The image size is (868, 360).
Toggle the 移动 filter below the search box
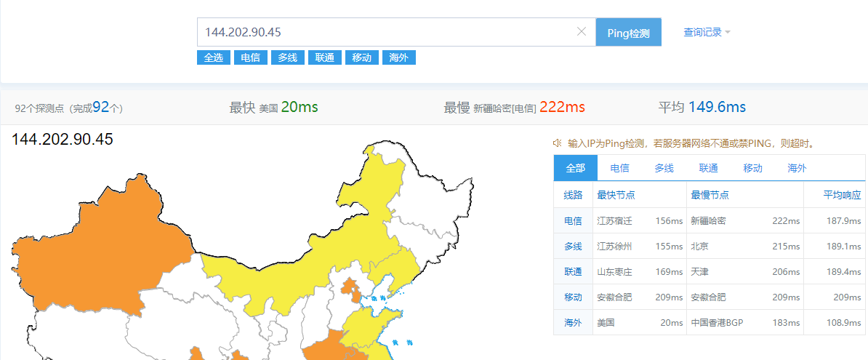pos(362,57)
